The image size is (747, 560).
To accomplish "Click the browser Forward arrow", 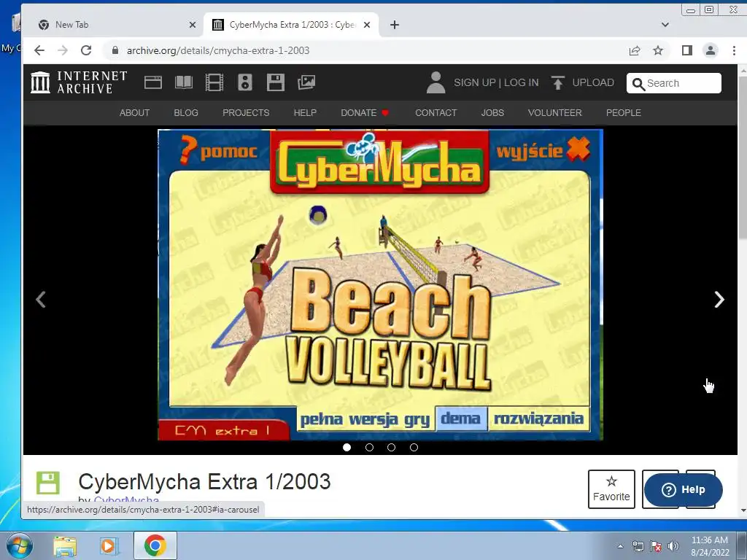I will click(x=63, y=50).
